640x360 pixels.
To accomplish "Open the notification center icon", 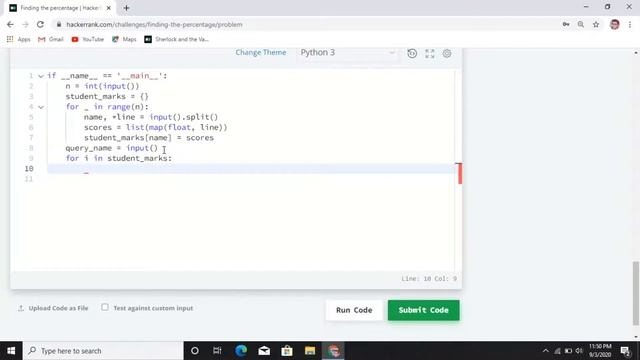I will [x=625, y=351].
